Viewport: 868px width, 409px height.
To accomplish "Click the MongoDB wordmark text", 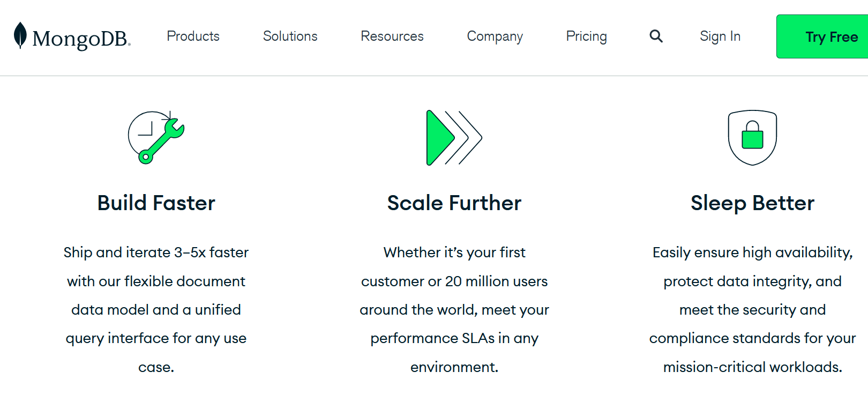I will coord(81,39).
